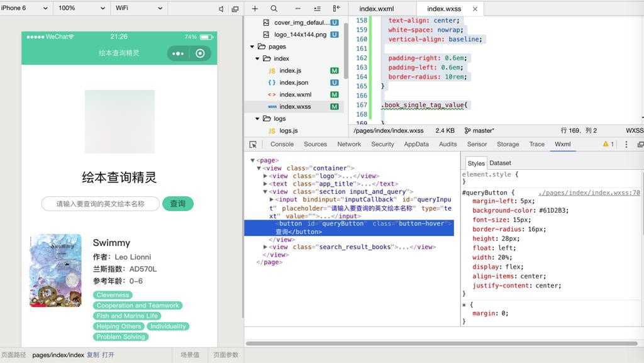The image size is (644, 363).
Task: Open the Security tab
Action: tap(382, 144)
